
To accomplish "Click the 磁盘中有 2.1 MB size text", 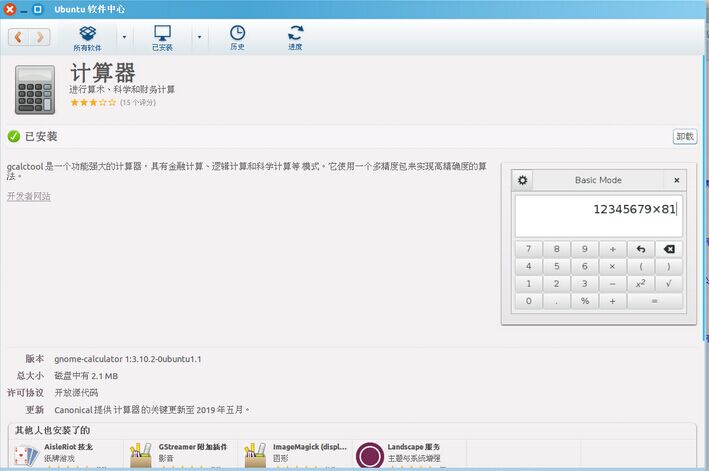I will pos(86,376).
